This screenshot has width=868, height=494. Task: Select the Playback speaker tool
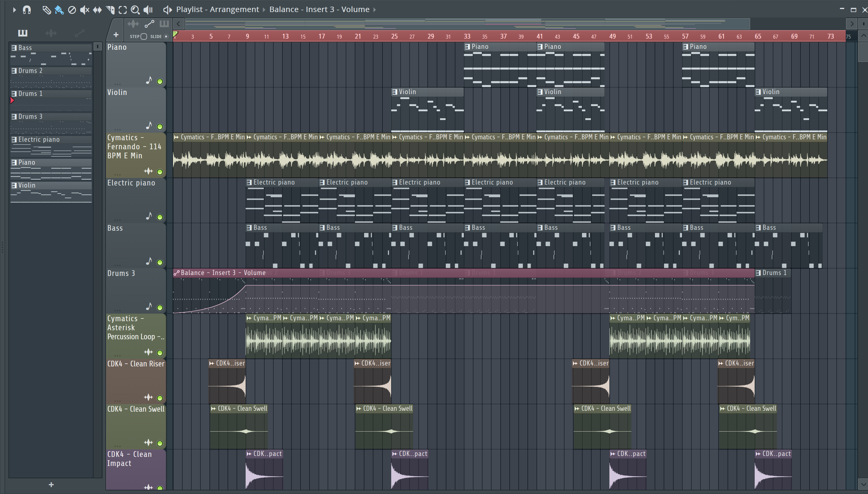[148, 10]
